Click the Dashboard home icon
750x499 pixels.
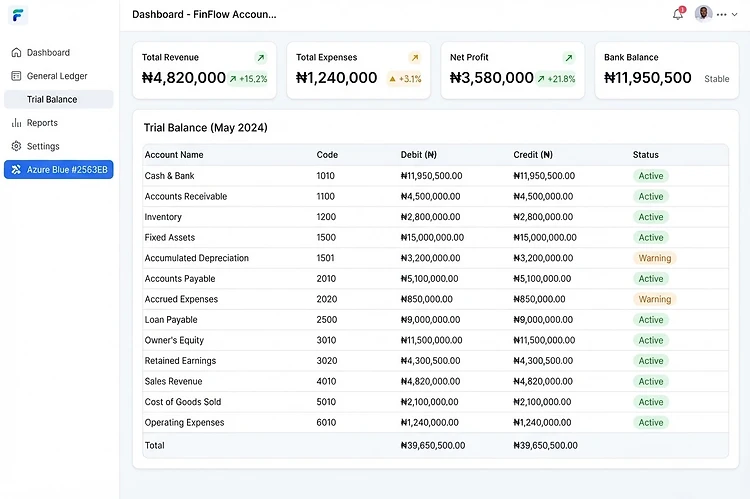tap(16, 53)
